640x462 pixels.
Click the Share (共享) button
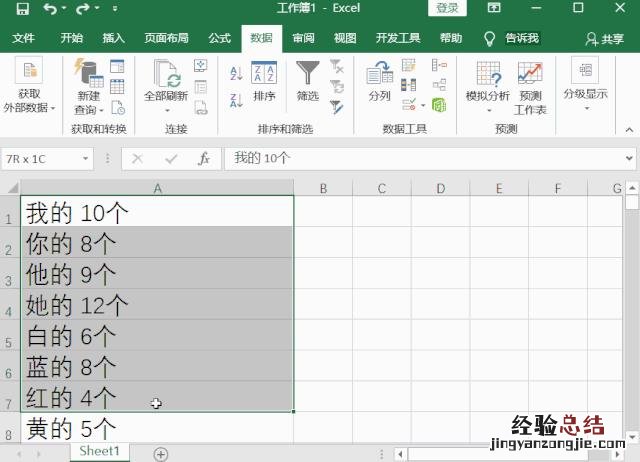(605, 39)
